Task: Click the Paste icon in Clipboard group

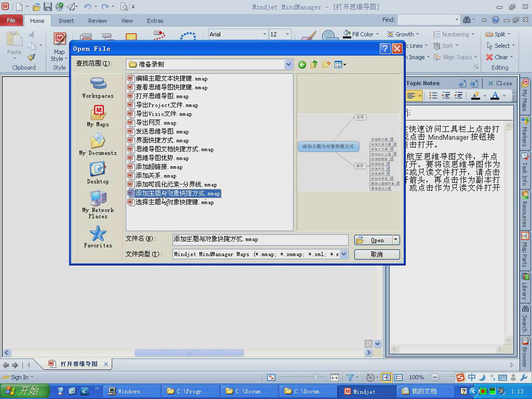Action: click(x=14, y=39)
